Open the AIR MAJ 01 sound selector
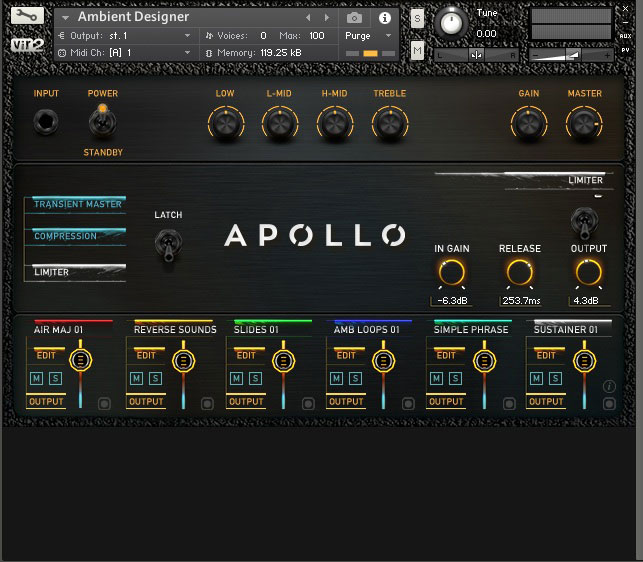 coord(73,329)
